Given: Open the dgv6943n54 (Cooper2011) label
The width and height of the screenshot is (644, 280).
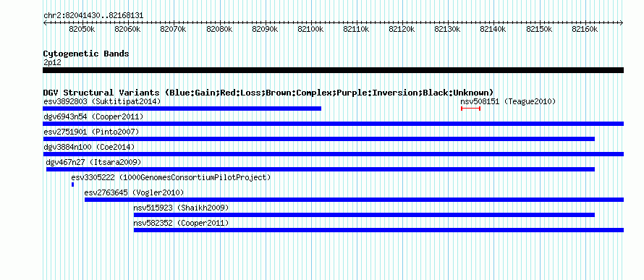Looking at the screenshot, I should [x=93, y=117].
